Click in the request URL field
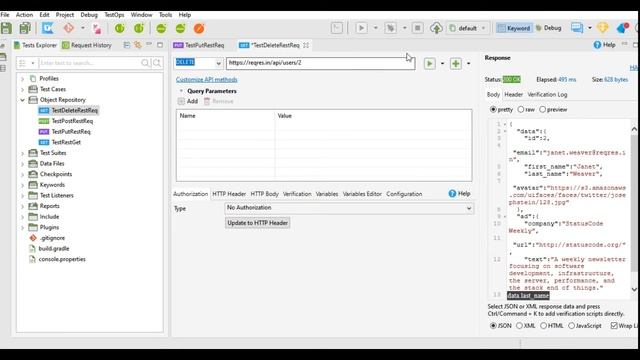640x360 pixels. [x=321, y=63]
